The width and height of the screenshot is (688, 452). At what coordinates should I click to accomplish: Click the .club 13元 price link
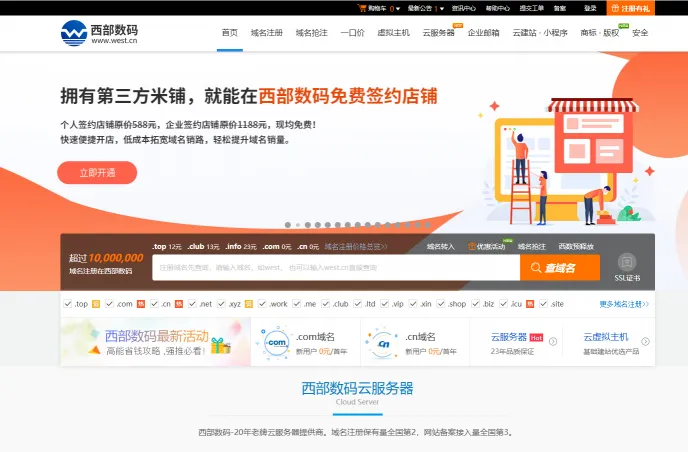(203, 247)
